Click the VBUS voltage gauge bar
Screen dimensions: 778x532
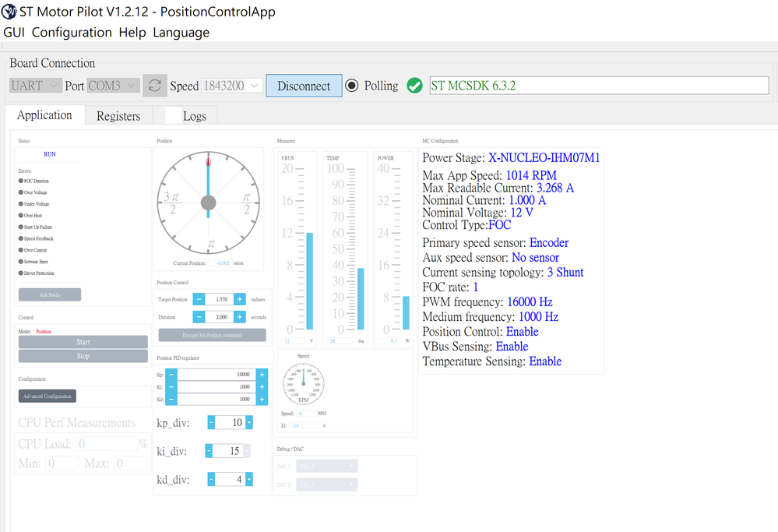(310, 281)
